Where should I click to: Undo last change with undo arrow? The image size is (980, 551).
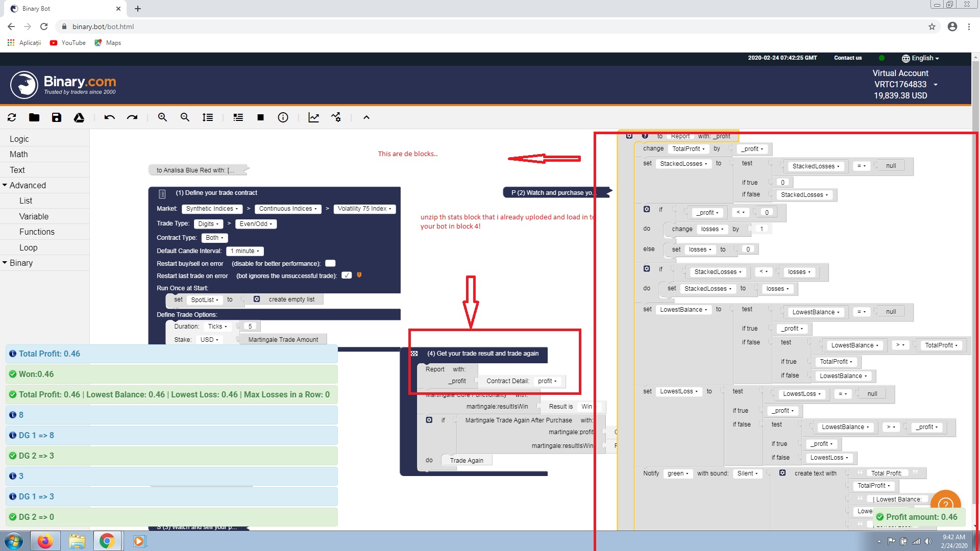point(109,117)
